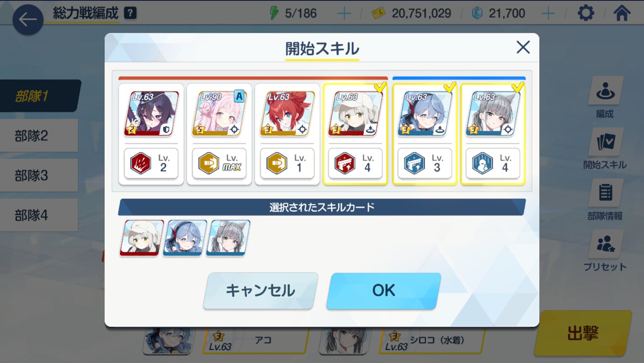
Task: Go back using the arrow button
Action: [28, 20]
